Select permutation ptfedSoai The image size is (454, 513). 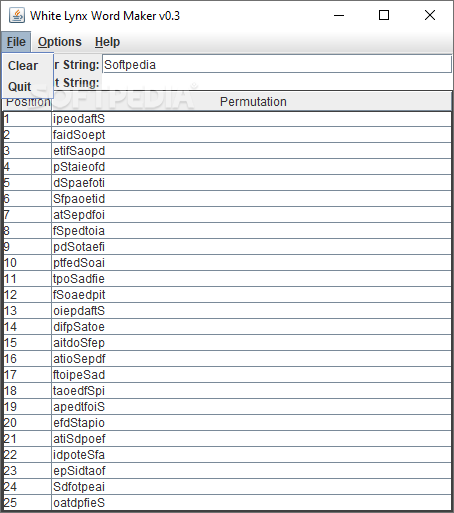[x=251, y=263]
